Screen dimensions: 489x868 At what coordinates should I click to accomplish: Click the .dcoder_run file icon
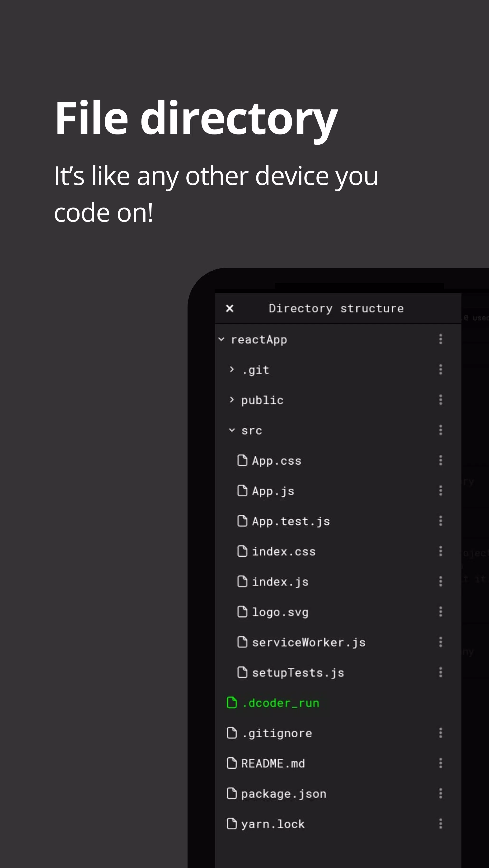[x=233, y=702]
